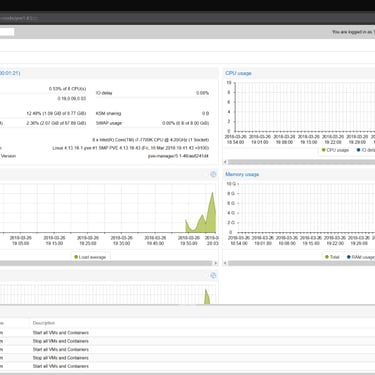The height and width of the screenshot is (375, 375).
Task: Toggle Load average series in legend
Action: (x=90, y=257)
